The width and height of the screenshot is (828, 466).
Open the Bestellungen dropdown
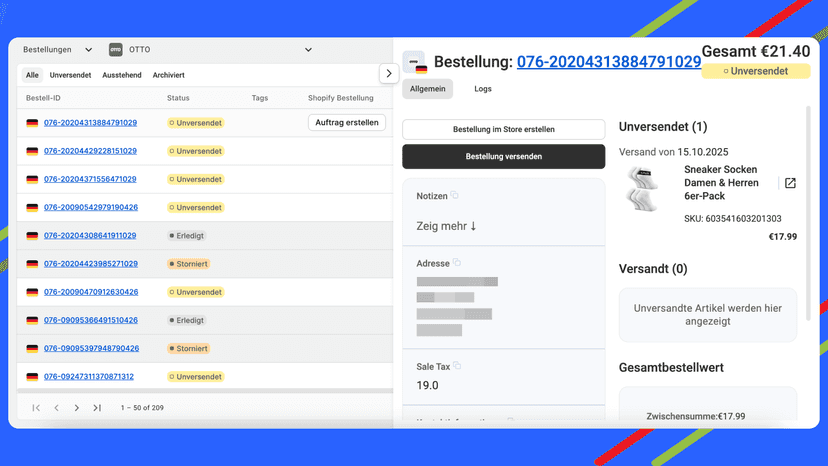(57, 50)
